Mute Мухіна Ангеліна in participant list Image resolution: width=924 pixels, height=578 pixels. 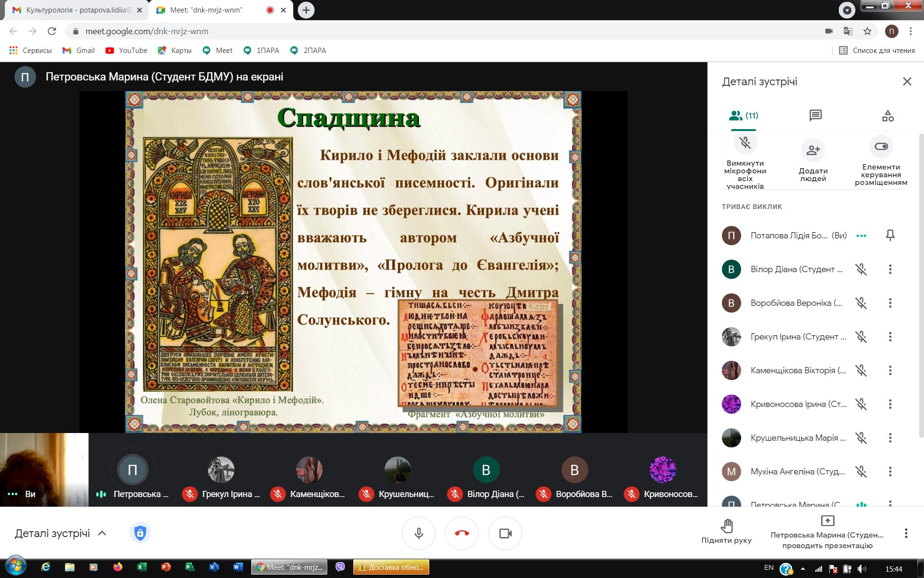coord(861,472)
